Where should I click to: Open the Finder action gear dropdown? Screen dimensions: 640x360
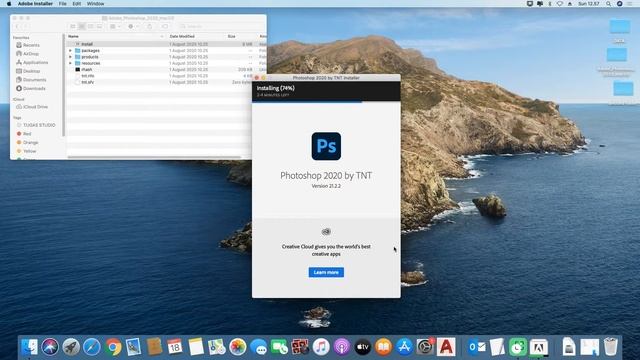133,27
